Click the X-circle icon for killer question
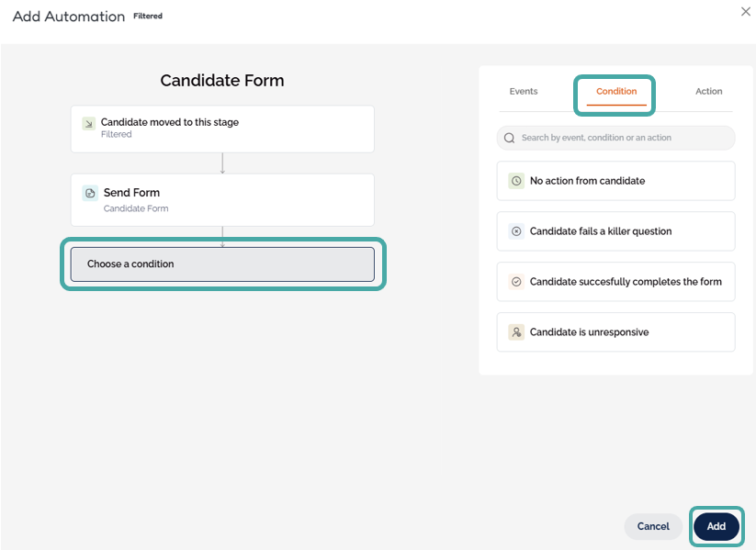Image resolution: width=756 pixels, height=550 pixels. [516, 231]
